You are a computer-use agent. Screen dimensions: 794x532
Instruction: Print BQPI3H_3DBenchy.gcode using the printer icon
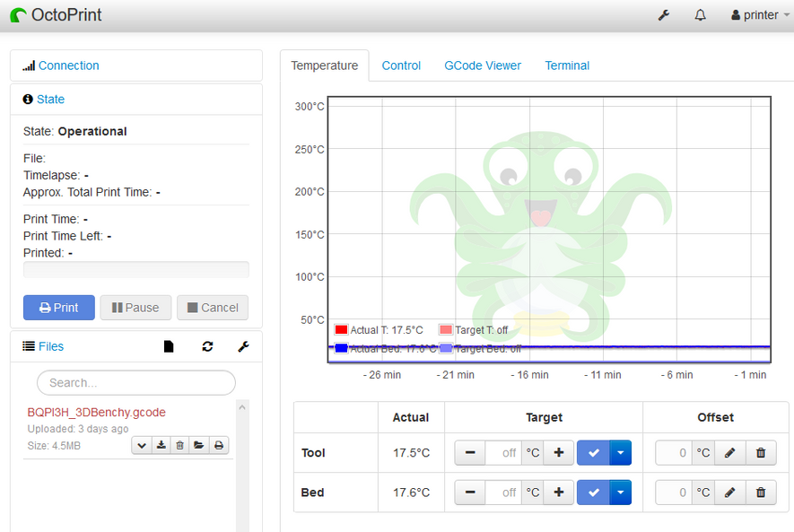219,445
